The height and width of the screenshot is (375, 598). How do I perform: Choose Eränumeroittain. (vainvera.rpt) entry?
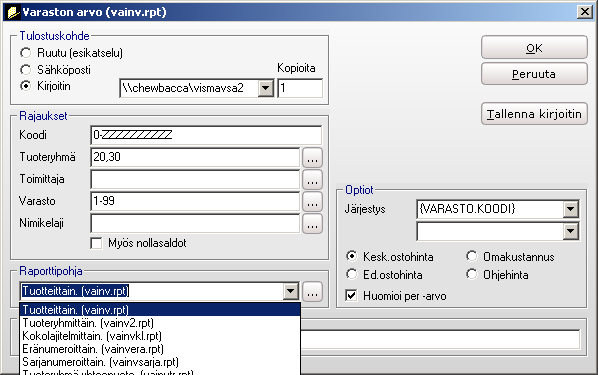pos(160,349)
